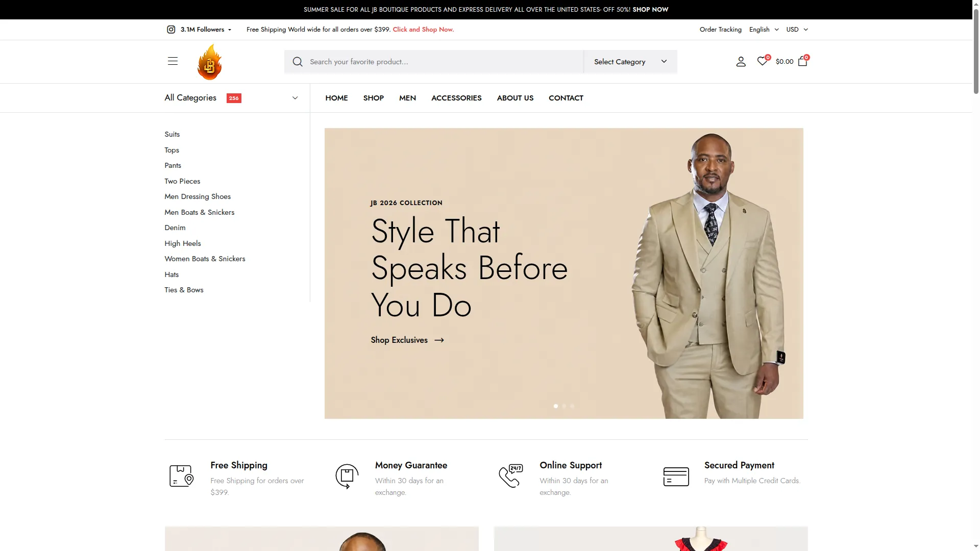Select the Hats category

171,274
